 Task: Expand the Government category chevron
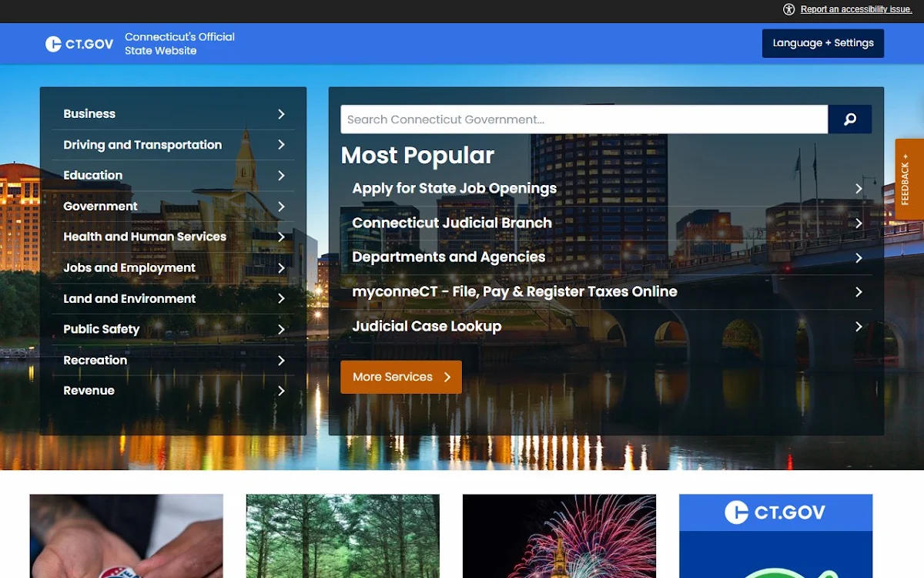tap(281, 207)
